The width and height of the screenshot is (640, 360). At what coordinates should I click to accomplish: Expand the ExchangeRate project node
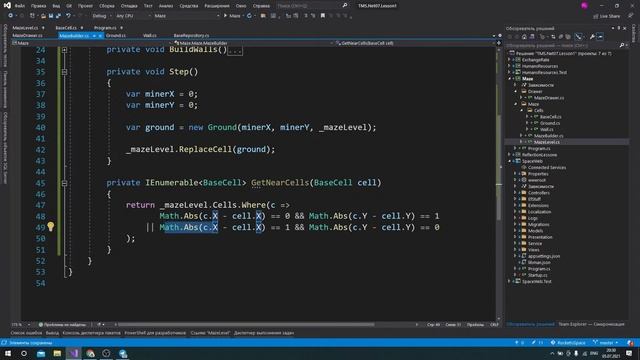point(509,60)
